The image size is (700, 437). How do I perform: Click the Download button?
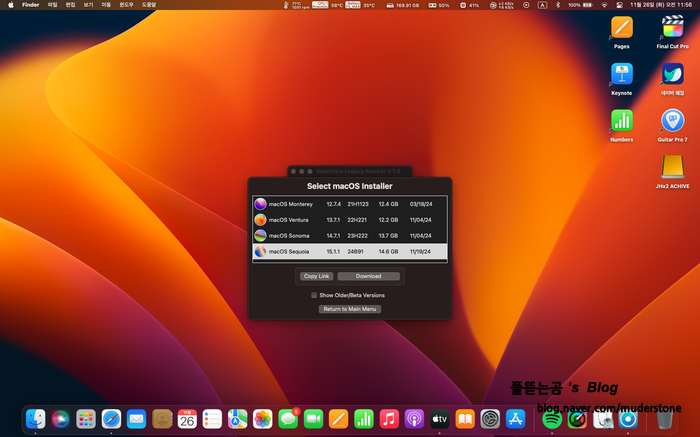(368, 276)
